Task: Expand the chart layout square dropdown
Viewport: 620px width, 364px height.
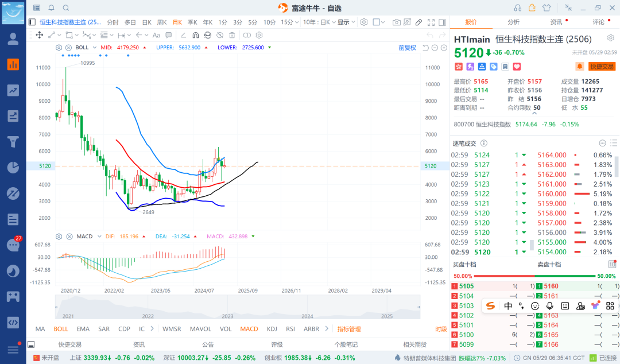Action: (383, 22)
